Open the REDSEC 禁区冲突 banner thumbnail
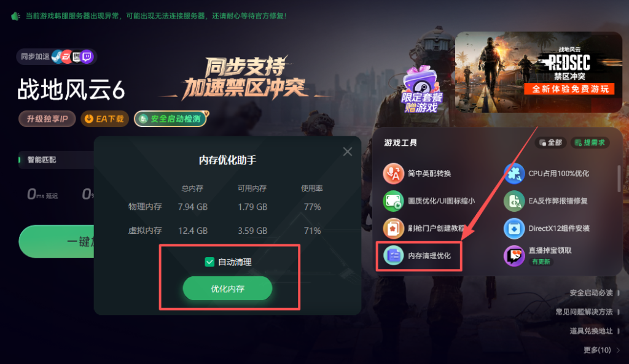 coord(538,72)
